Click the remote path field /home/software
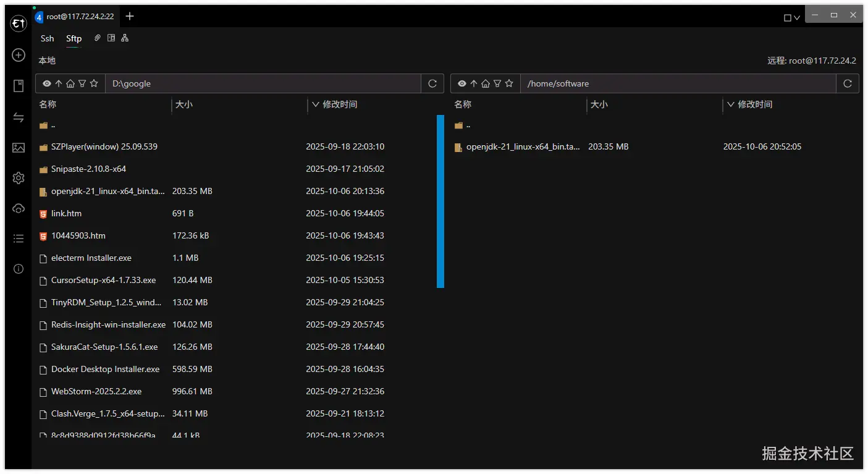Viewport: 868px width, 474px height. pyautogui.click(x=678, y=83)
